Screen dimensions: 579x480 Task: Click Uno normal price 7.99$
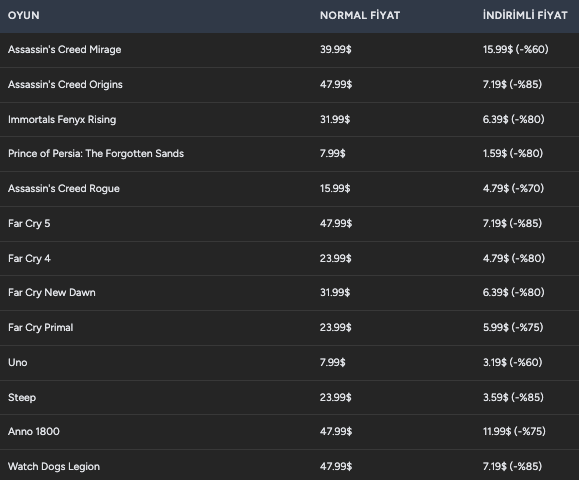pyautogui.click(x=333, y=363)
